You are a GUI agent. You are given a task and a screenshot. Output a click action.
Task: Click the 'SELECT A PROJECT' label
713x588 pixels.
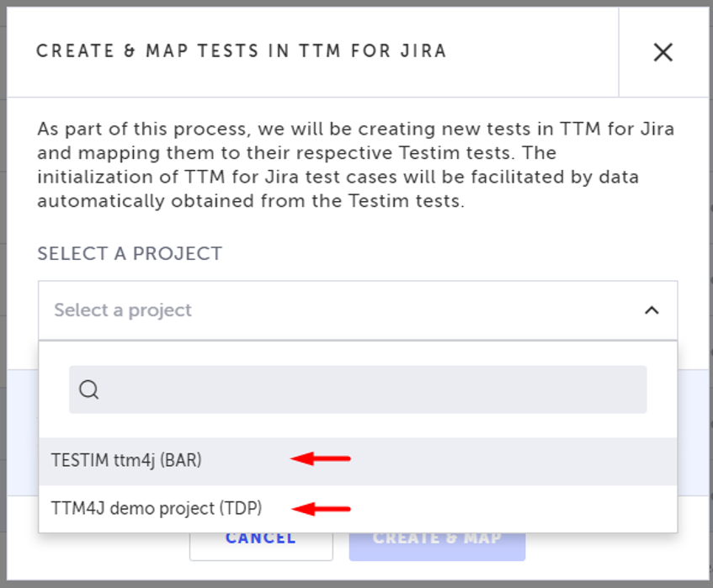click(x=130, y=253)
